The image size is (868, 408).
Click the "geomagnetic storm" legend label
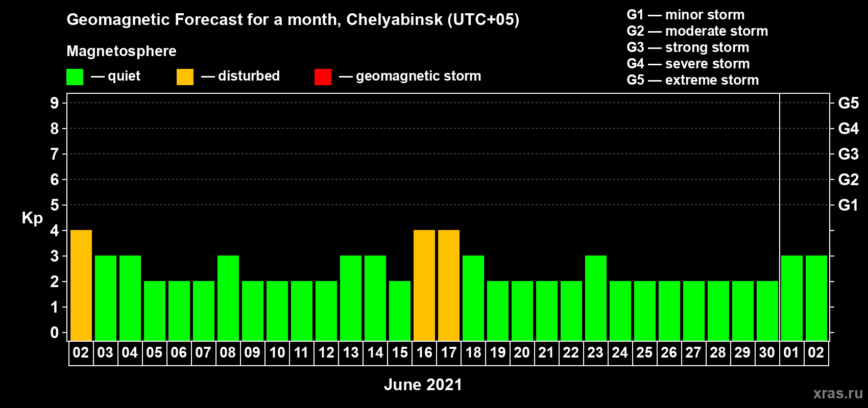click(x=419, y=76)
